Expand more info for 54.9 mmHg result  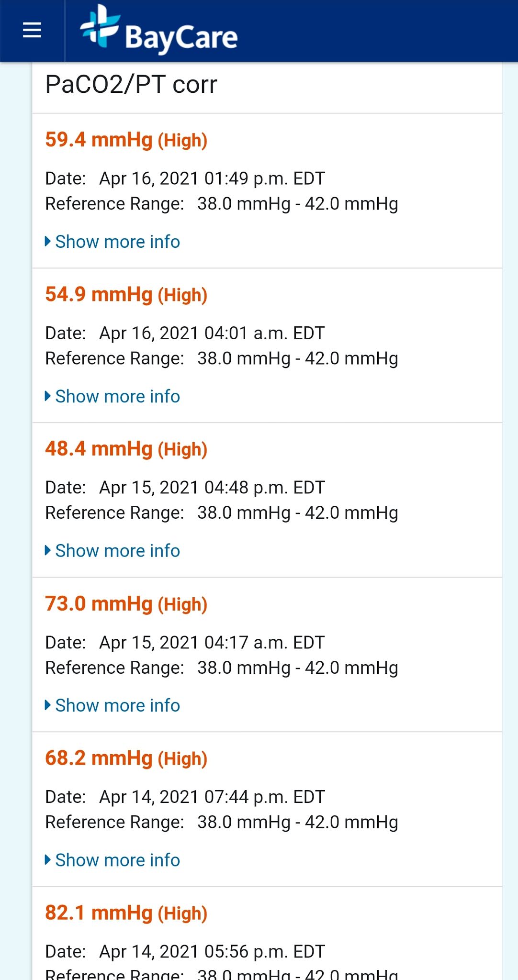[113, 396]
